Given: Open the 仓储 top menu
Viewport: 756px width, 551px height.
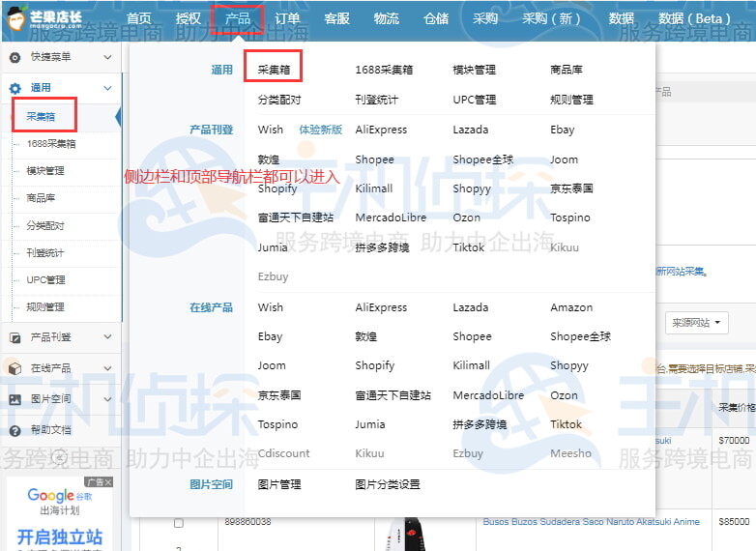Looking at the screenshot, I should tap(436, 18).
